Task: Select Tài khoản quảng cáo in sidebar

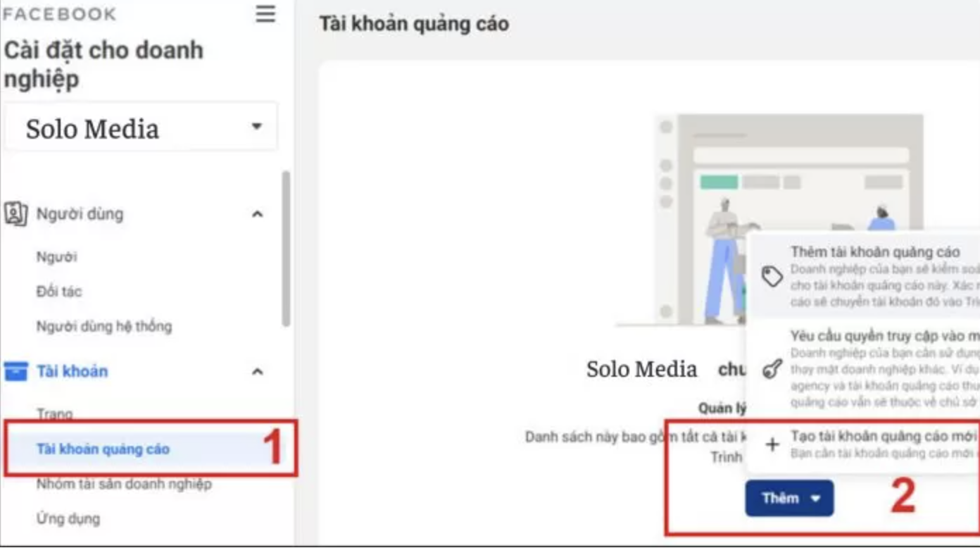Action: pos(103,449)
